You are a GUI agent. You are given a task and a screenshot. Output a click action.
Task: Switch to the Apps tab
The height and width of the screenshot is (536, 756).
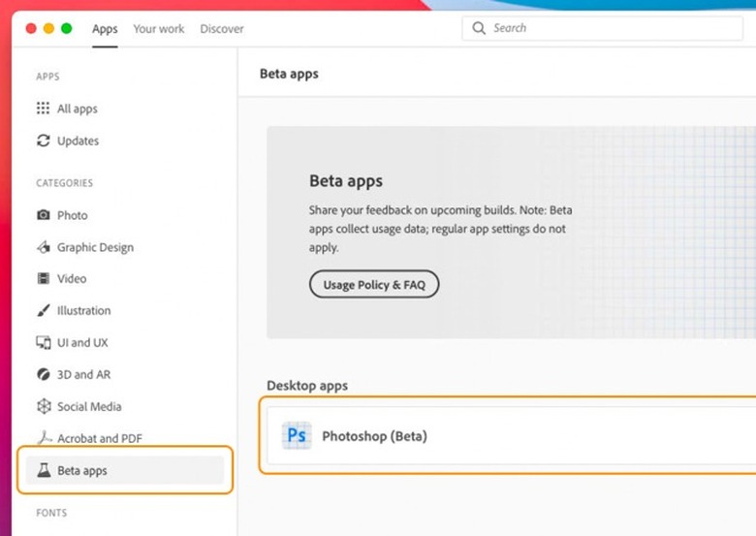click(105, 29)
